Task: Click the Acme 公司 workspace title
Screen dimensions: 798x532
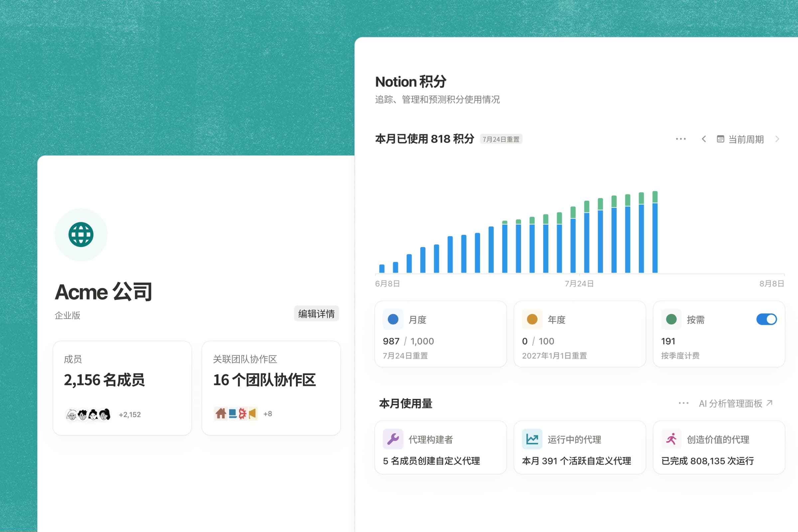Action: (x=103, y=292)
